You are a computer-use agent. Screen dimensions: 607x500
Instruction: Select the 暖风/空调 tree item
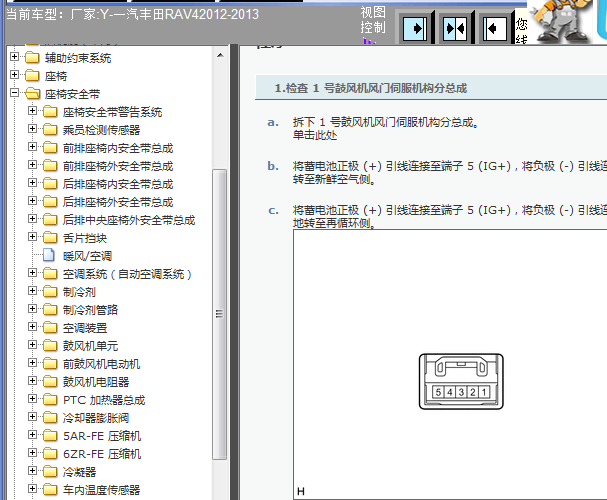(x=87, y=256)
